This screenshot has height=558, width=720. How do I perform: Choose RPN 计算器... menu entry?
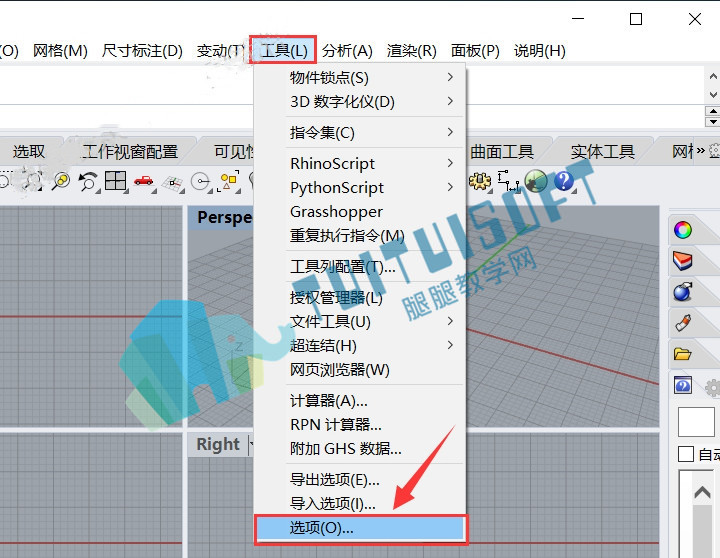[x=359, y=425]
